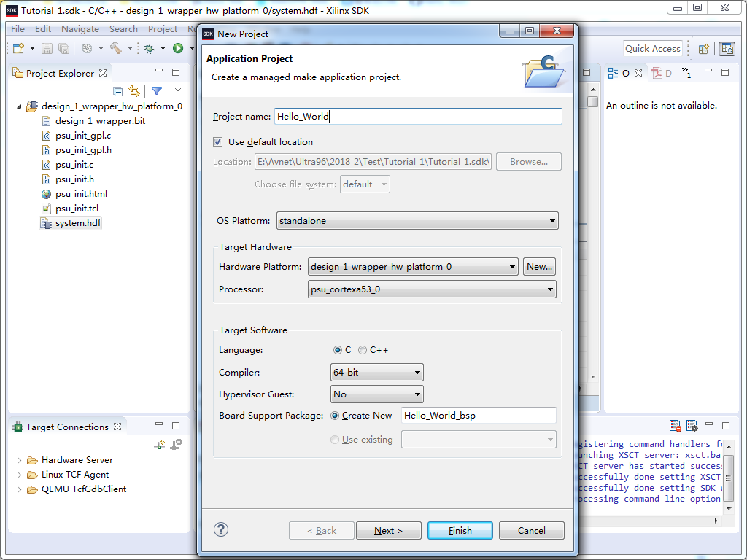The height and width of the screenshot is (560, 747).
Task: Click Collapse All icon in Project Explorer
Action: (x=117, y=91)
